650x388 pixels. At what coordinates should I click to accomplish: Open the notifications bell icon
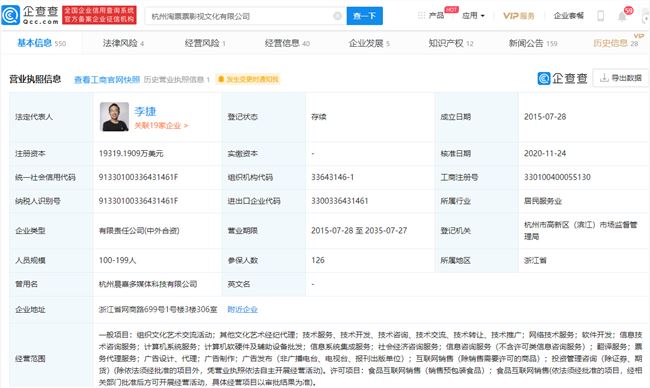(x=622, y=17)
